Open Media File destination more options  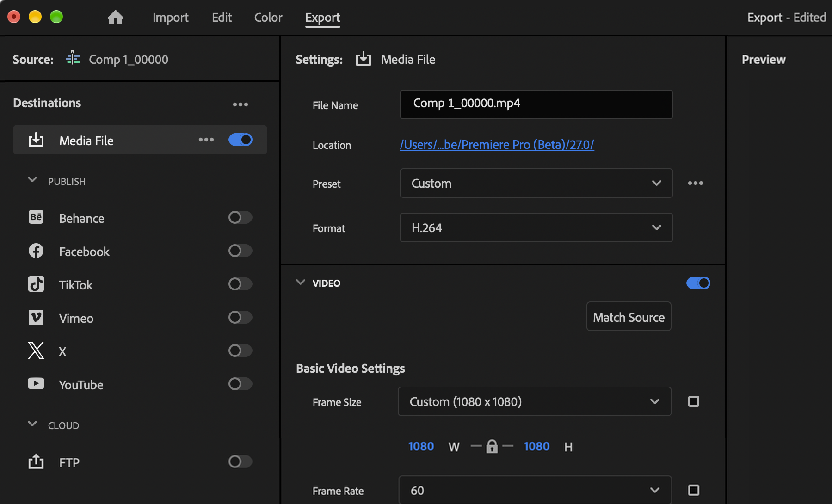tap(206, 140)
